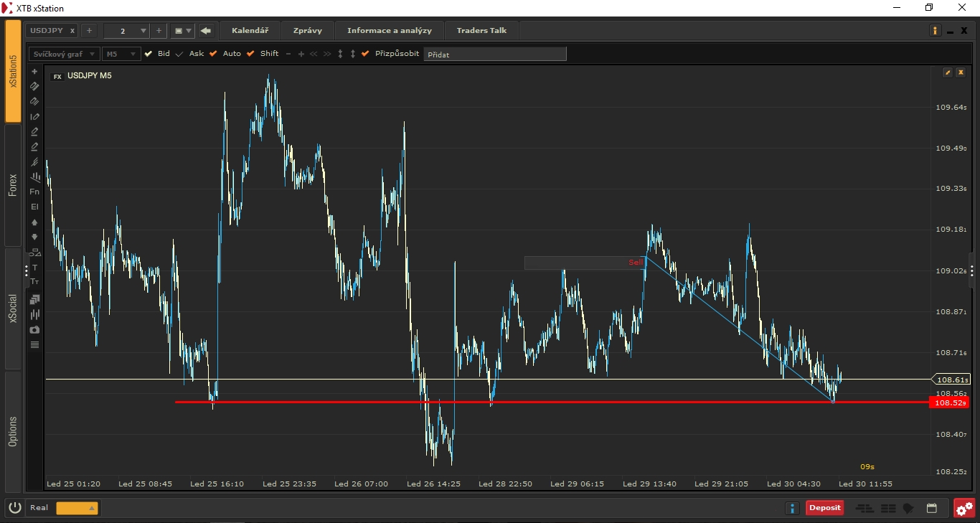
Task: Click the plus zoom-in icon in chart toolbar
Action: tap(301, 54)
